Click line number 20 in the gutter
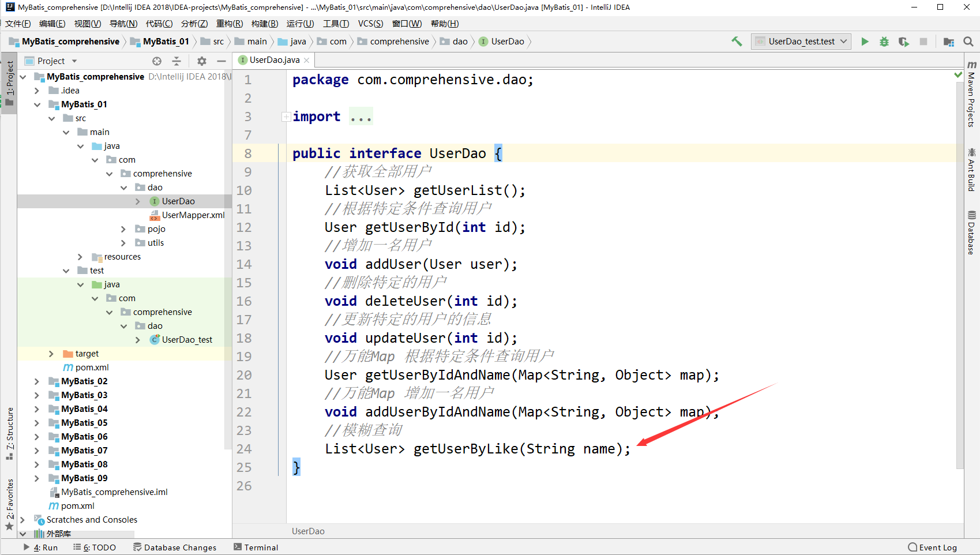This screenshot has height=555, width=980. tap(244, 375)
